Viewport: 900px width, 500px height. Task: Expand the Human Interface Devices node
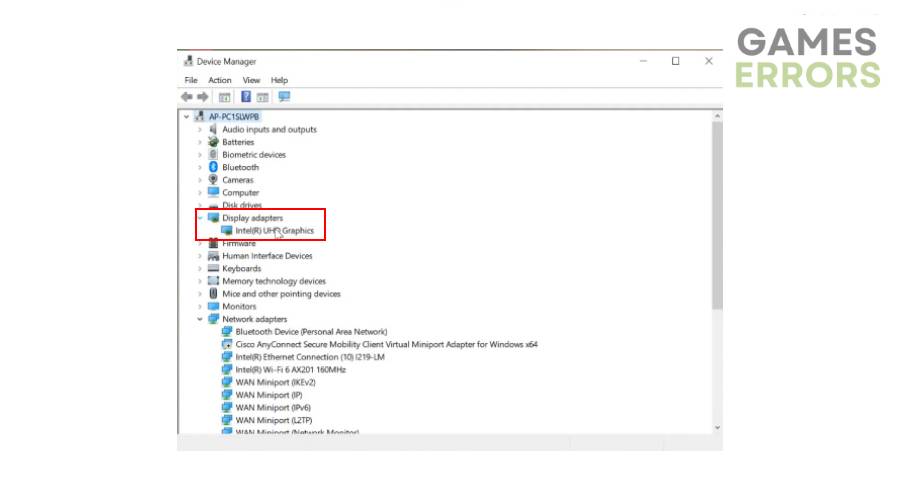tap(200, 256)
